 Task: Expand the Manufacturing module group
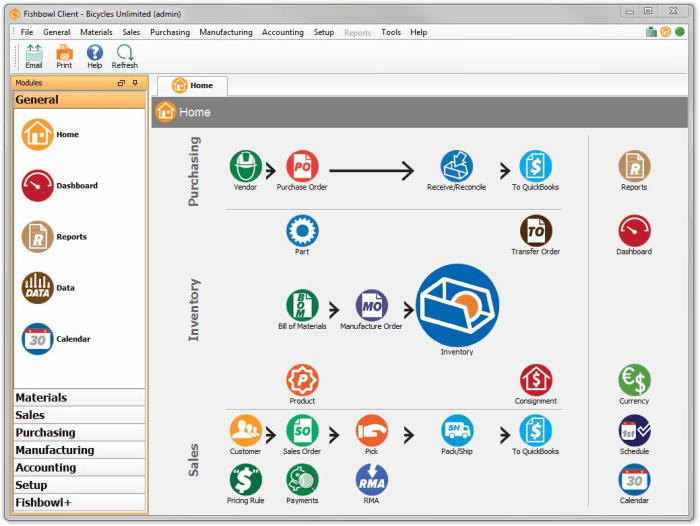click(x=79, y=450)
